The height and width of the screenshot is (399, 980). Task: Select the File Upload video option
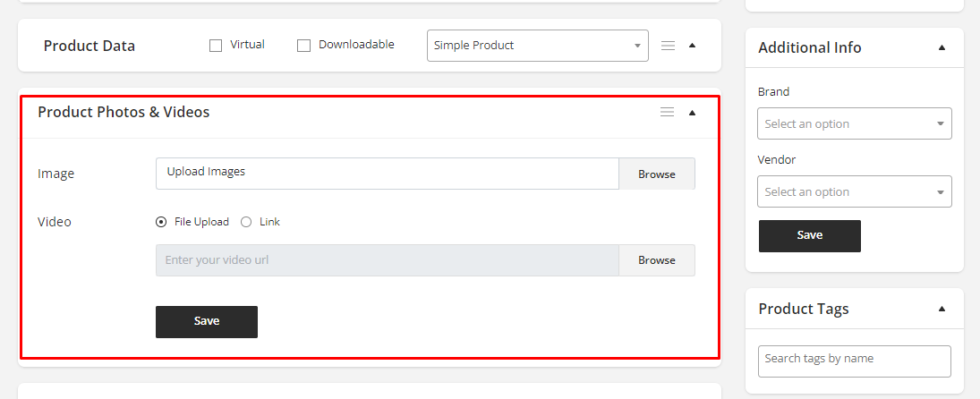[161, 222]
